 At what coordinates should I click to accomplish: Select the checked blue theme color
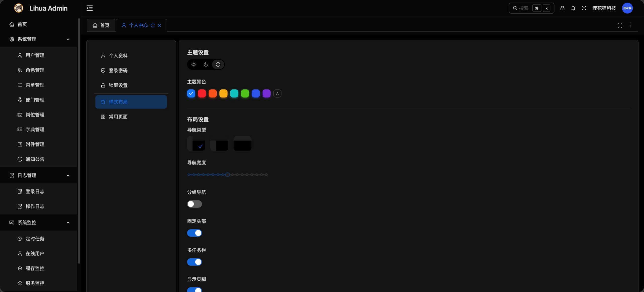point(191,93)
